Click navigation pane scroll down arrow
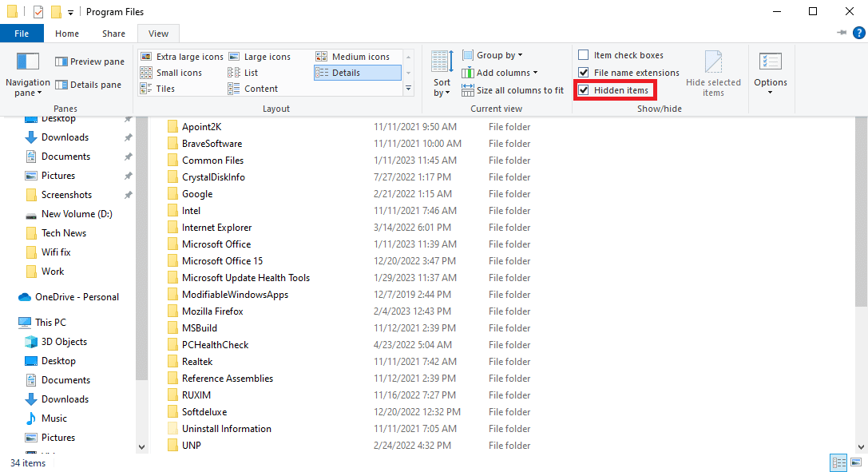This screenshot has height=472, width=868. (x=141, y=447)
